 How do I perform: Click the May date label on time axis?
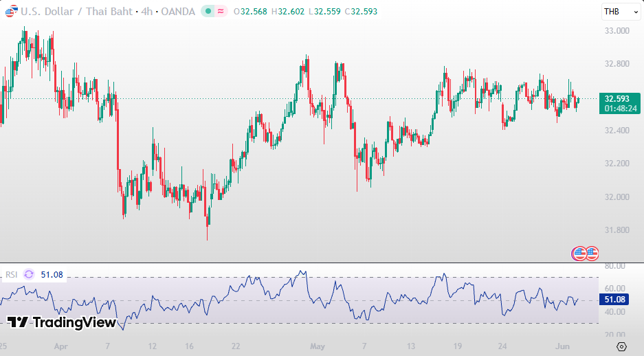pyautogui.click(x=318, y=346)
